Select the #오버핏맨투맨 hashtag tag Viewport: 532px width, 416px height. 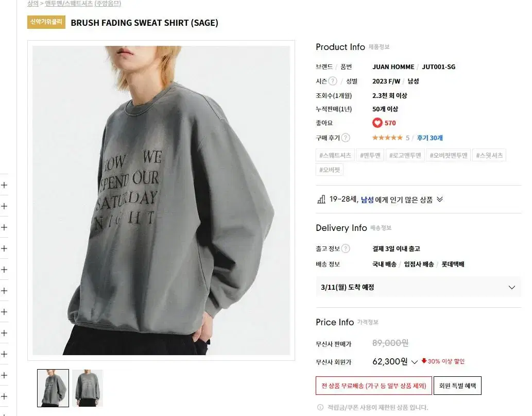449,155
